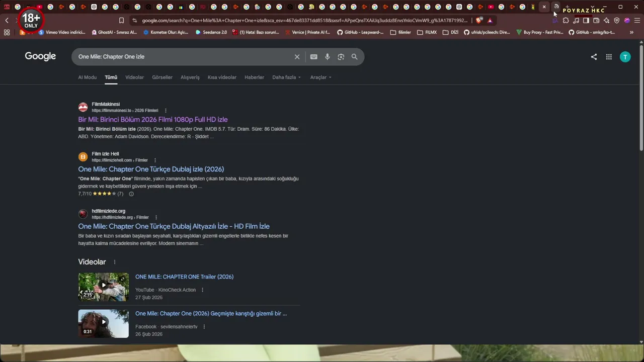Open the FILMX bookmarks folder
This screenshot has width=644, height=362.
click(427, 32)
